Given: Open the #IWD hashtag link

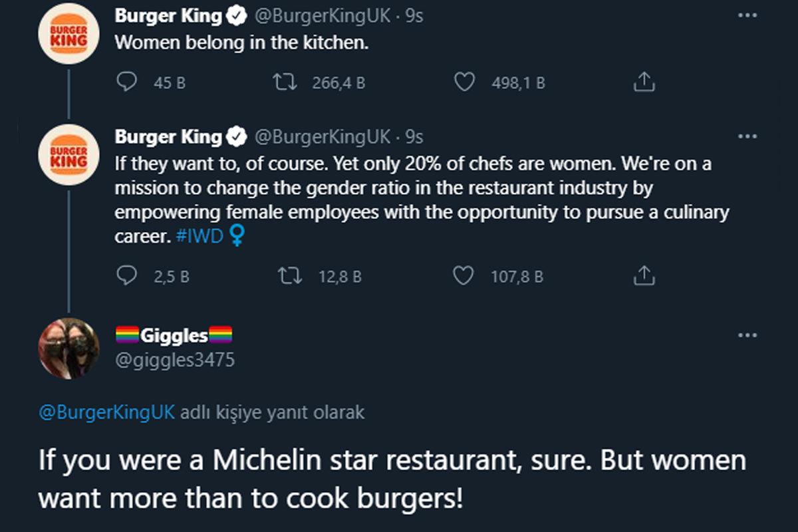Looking at the screenshot, I should tap(200, 235).
